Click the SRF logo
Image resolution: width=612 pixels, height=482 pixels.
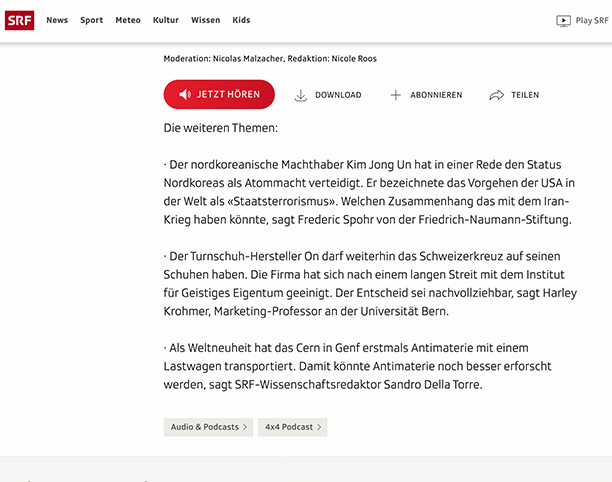click(19, 20)
